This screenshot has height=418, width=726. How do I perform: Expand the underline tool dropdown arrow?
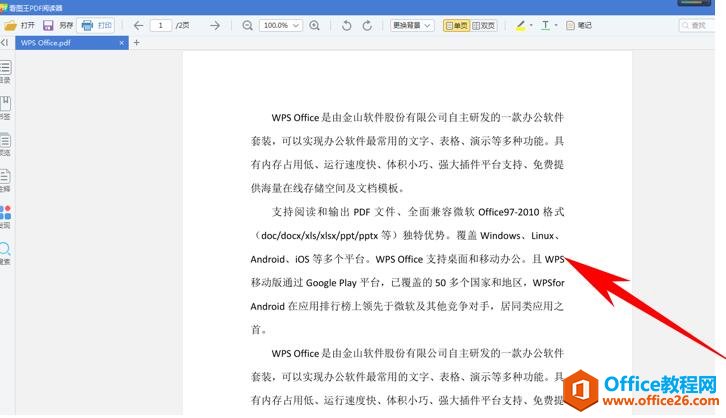[x=556, y=25]
